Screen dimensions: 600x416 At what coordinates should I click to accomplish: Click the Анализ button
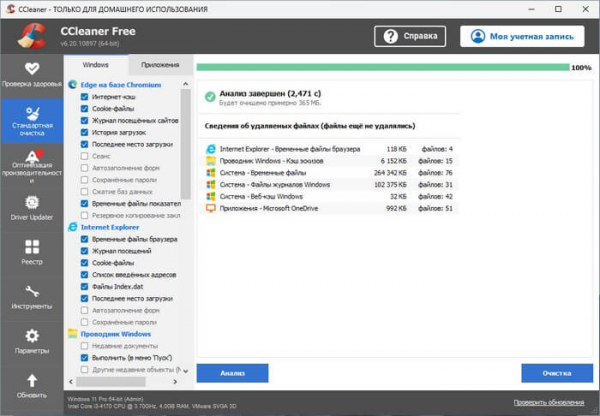click(x=232, y=373)
